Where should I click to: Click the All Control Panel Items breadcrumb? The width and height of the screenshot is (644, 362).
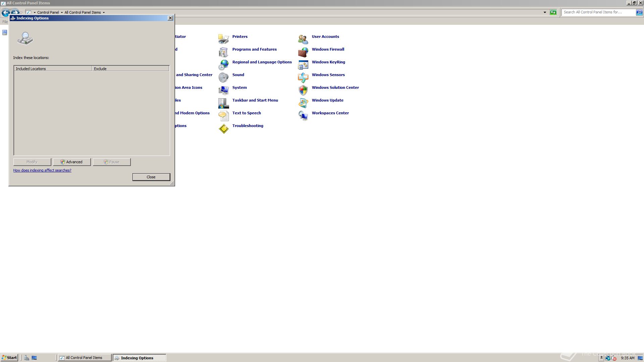83,12
